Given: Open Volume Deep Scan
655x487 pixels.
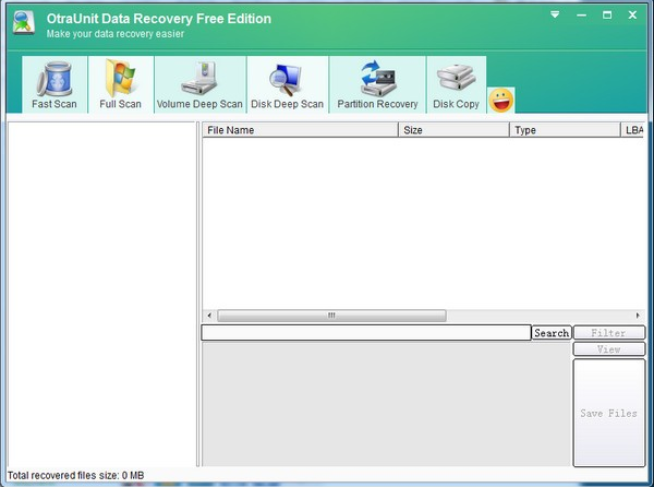Looking at the screenshot, I should pyautogui.click(x=200, y=85).
